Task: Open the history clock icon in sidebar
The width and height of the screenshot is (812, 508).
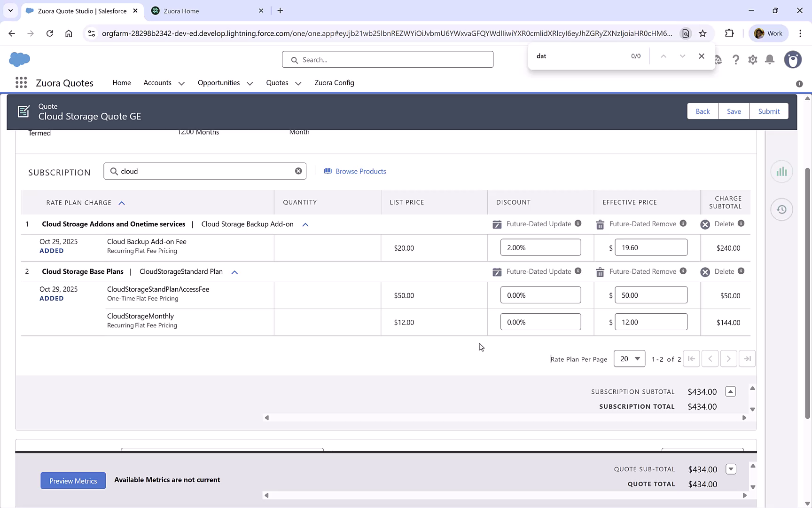Action: (x=781, y=210)
